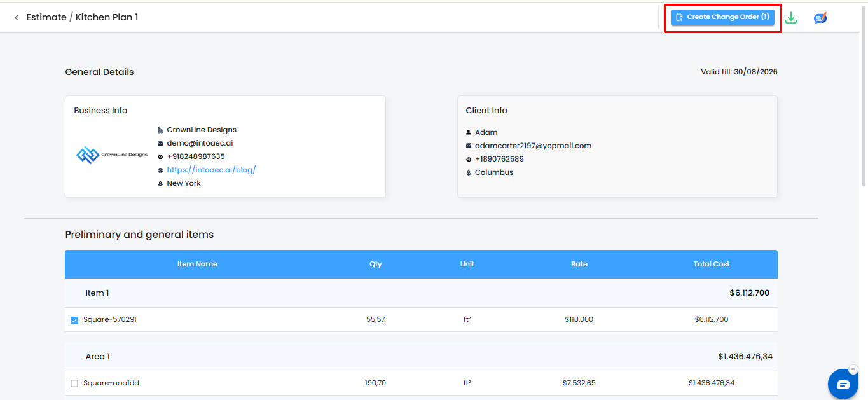868x400 pixels.
Task: Click phone icon beside +1890762589
Action: tap(469, 159)
